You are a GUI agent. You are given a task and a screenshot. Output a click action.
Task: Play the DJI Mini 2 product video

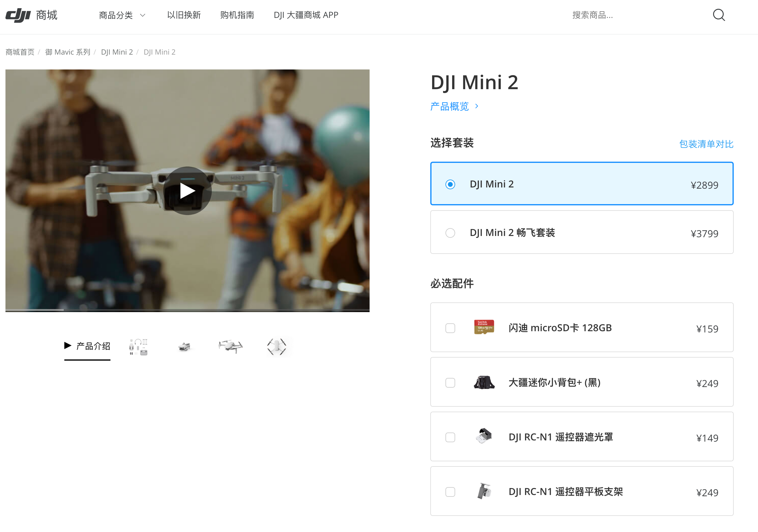point(187,191)
